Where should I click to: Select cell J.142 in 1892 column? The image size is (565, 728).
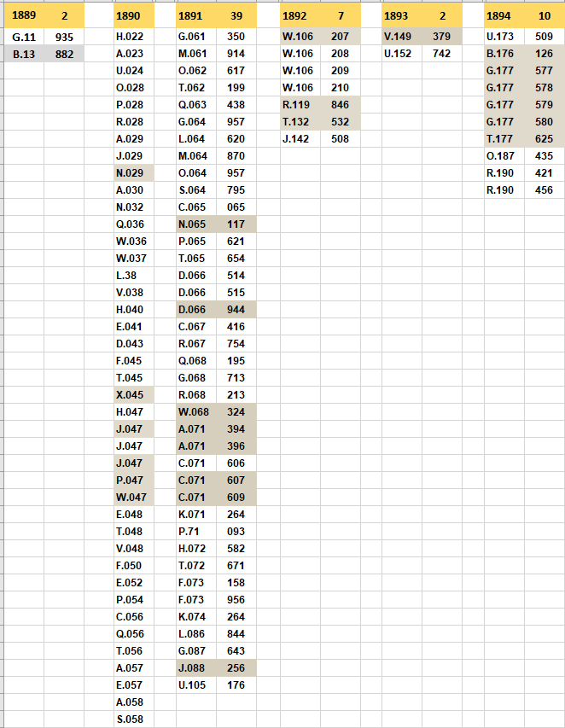tap(300, 139)
